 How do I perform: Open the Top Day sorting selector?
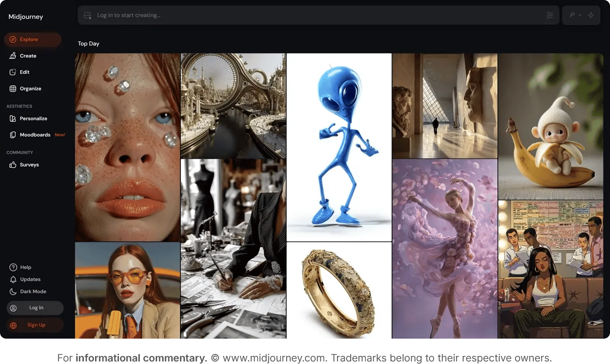tap(88, 44)
